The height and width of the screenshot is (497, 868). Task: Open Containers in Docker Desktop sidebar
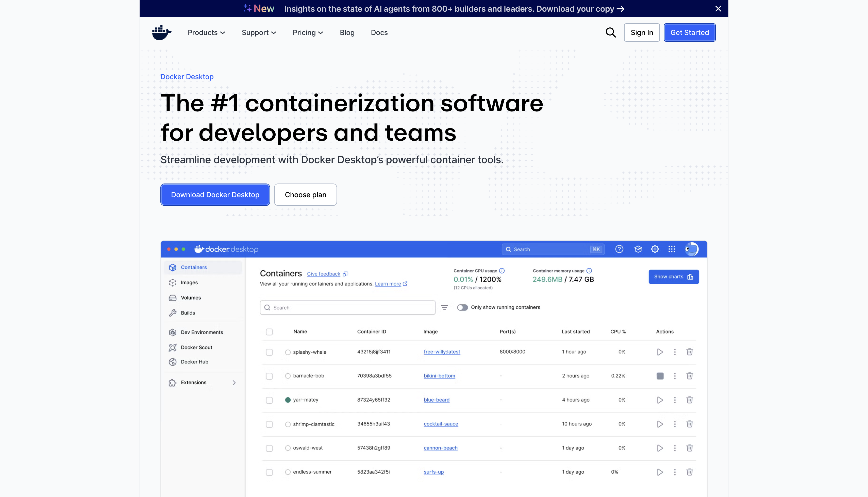[203, 267]
